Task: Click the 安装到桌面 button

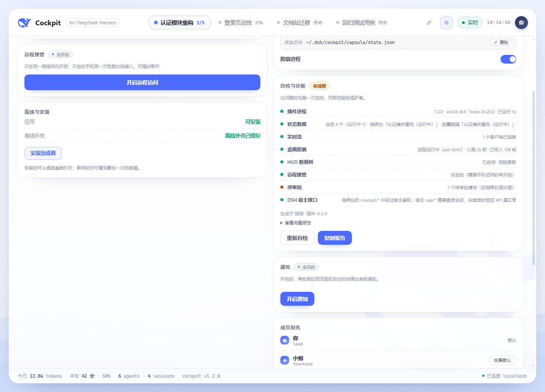Action: 43,153
